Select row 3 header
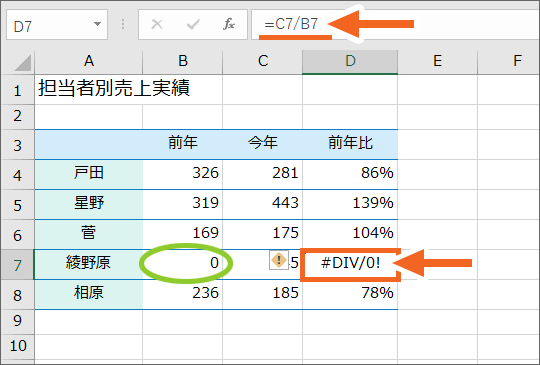The width and height of the screenshot is (540, 365). [18, 145]
